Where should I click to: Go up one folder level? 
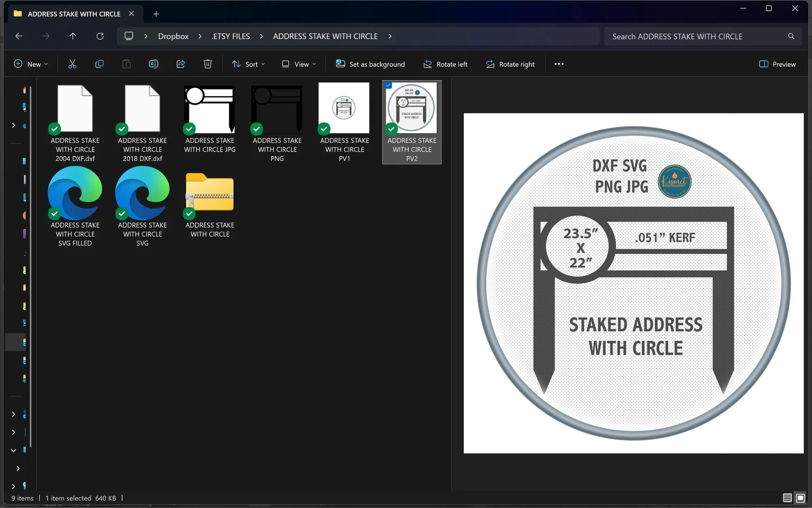click(x=73, y=36)
